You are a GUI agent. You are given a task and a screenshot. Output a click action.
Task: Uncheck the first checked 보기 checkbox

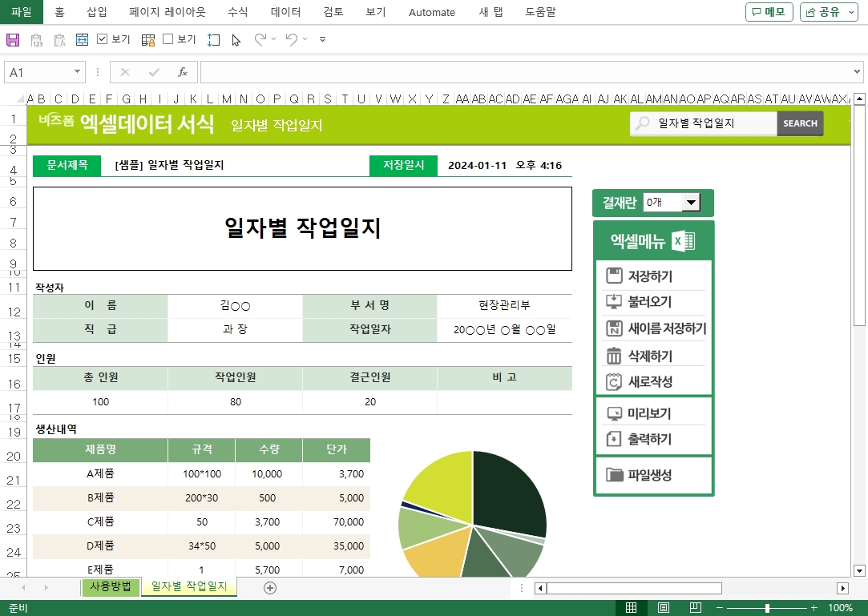103,38
